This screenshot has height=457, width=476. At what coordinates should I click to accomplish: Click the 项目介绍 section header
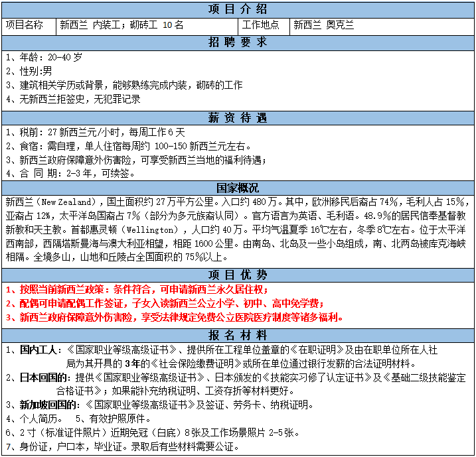238,9
